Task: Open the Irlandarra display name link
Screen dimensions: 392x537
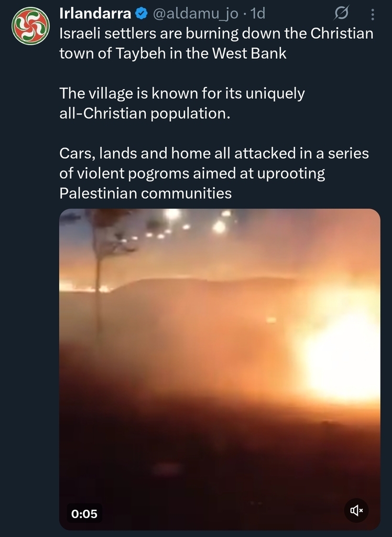Action: click(95, 13)
